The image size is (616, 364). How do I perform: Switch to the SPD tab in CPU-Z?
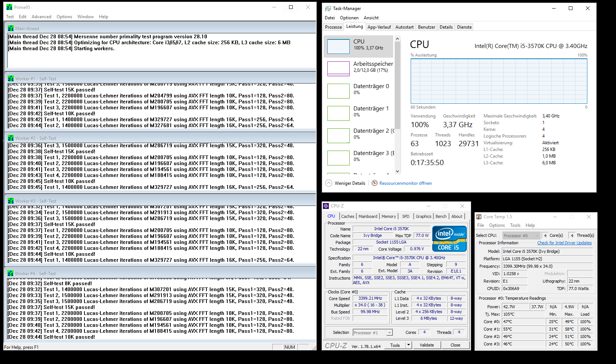pyautogui.click(x=406, y=216)
